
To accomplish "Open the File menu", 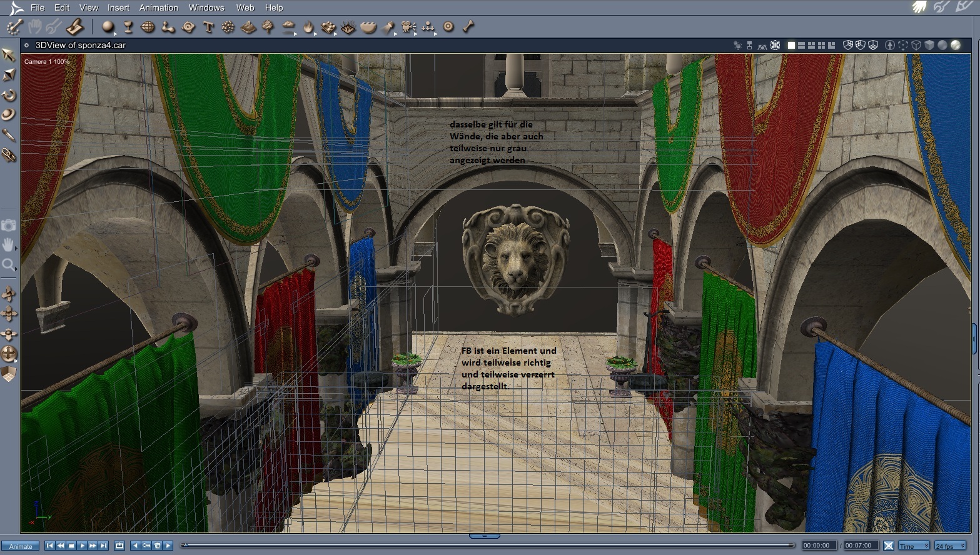I will point(38,7).
